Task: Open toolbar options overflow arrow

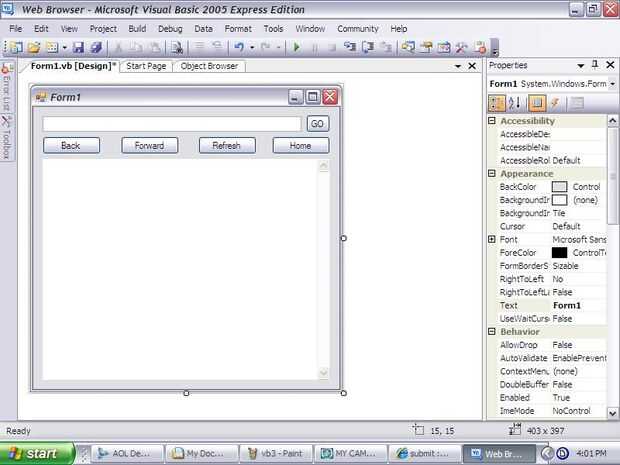Action: click(x=495, y=48)
